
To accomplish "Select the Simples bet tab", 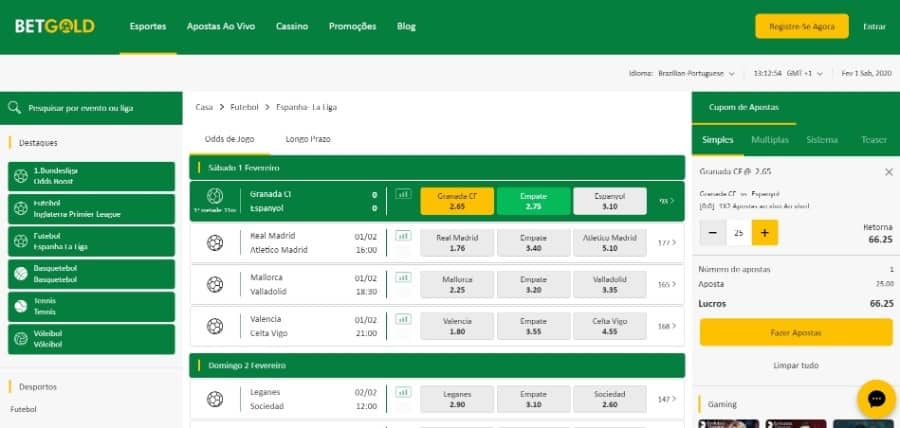I will click(717, 140).
